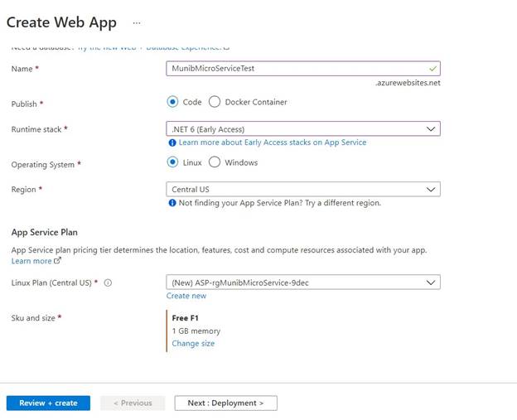This screenshot has height=420, width=517.
Task: Open the Runtime stack dropdown
Action: coord(303,129)
